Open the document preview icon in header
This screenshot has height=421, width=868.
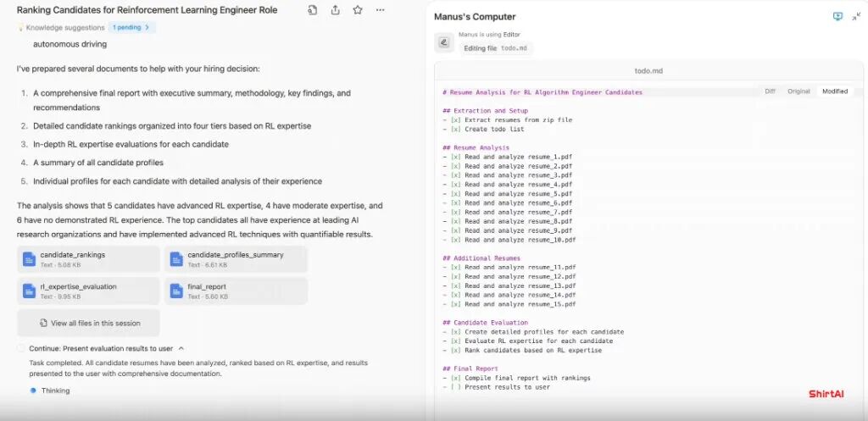(x=313, y=10)
